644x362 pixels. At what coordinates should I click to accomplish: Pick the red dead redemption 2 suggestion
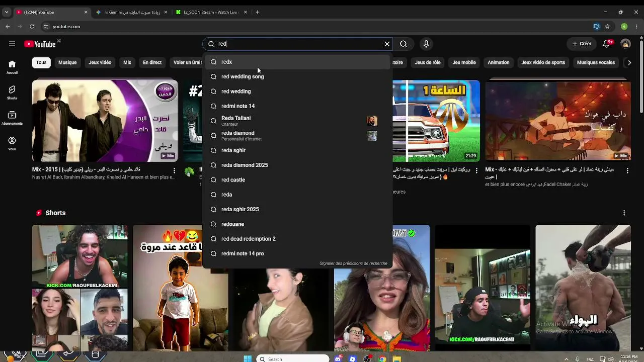pyautogui.click(x=297, y=239)
